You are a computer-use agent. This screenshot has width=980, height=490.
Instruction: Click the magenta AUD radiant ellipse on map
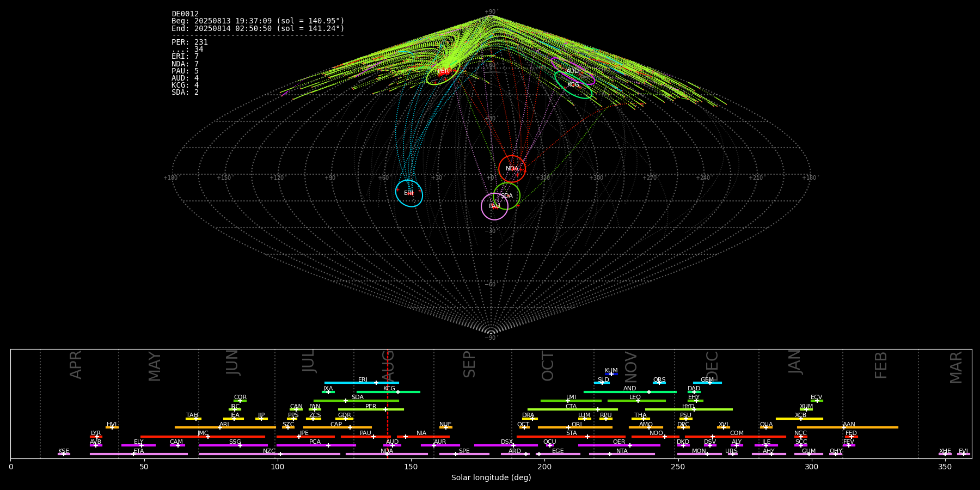pyautogui.click(x=573, y=71)
